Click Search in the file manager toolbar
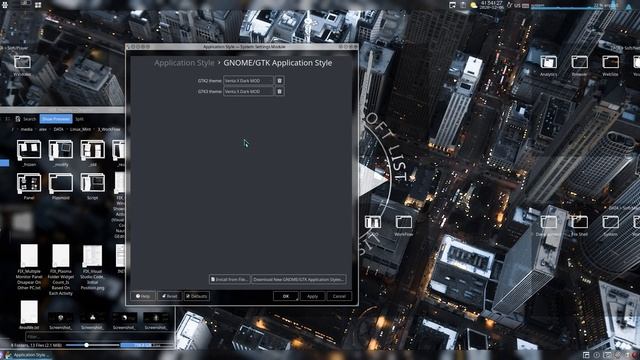Screen dimensions: 640x360 [x=26, y=119]
